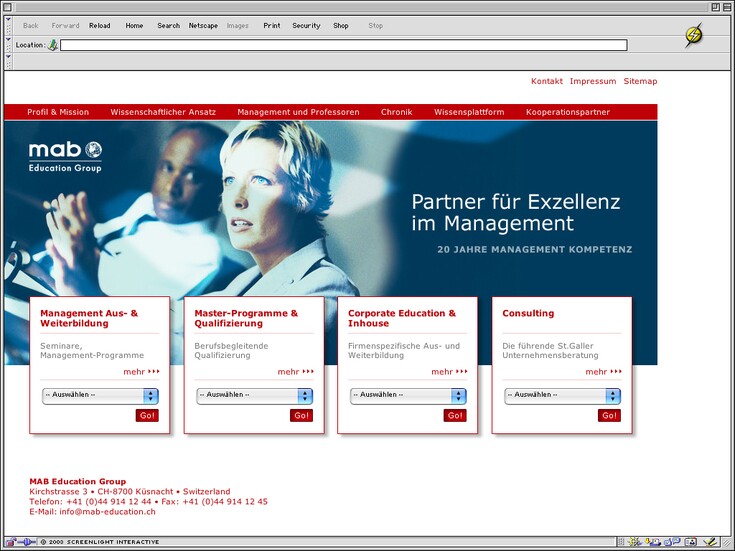
Task: Click the padlock security icon in status bar
Action: (10, 542)
